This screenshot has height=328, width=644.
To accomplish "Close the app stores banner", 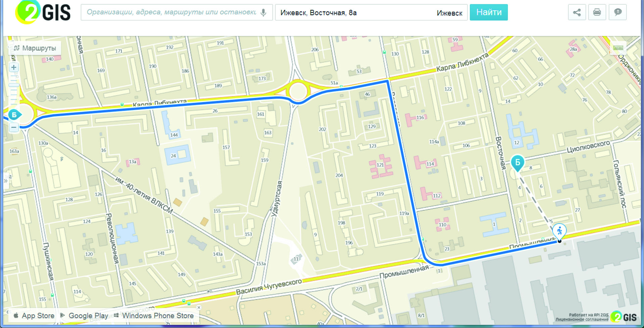I will click(199, 307).
